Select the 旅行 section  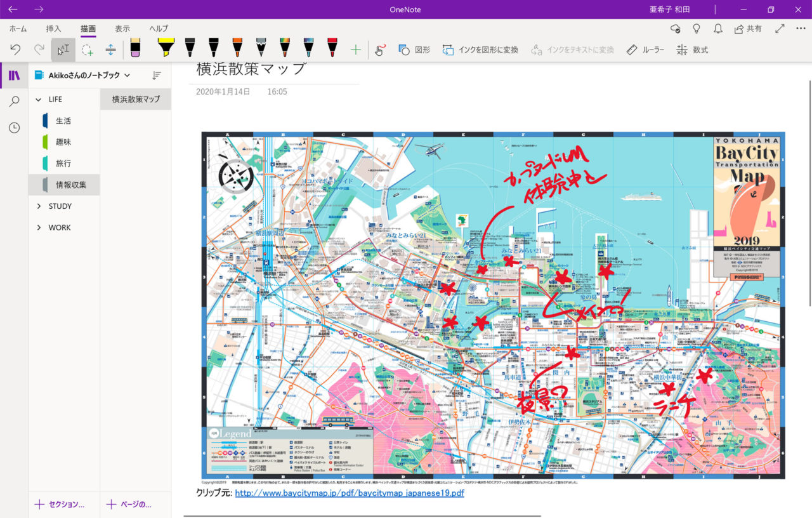click(x=63, y=163)
